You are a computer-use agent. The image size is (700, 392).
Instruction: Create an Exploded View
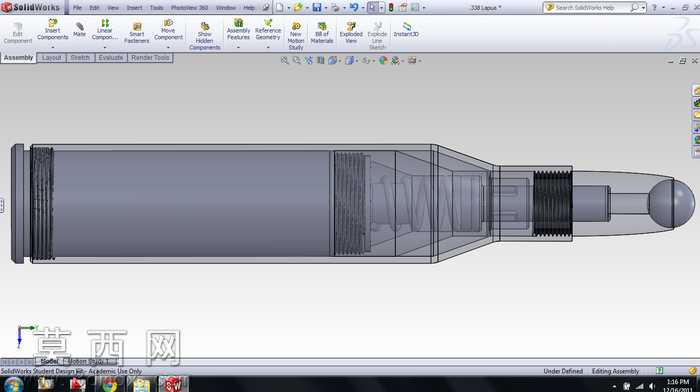pyautogui.click(x=351, y=33)
